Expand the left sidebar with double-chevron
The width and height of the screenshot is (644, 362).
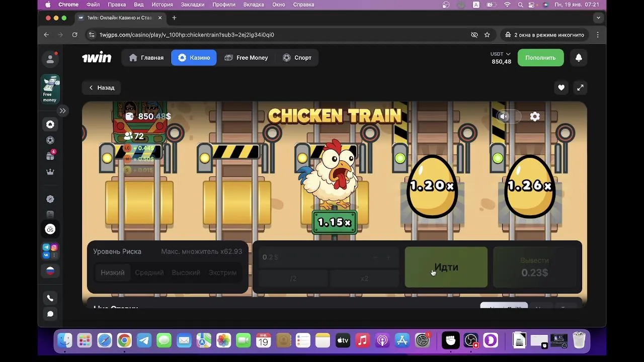(62, 111)
